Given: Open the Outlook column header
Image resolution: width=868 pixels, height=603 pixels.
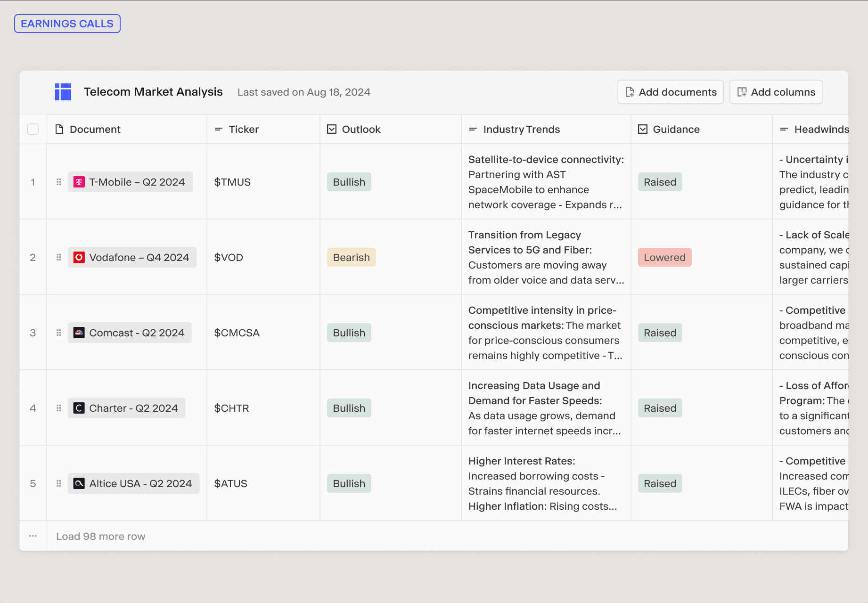Looking at the screenshot, I should coord(391,129).
